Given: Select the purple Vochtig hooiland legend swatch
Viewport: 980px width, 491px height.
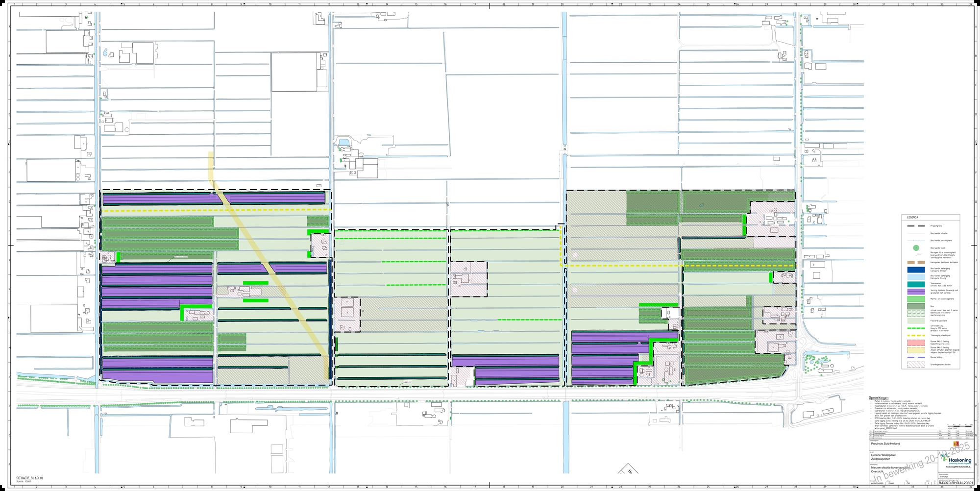Looking at the screenshot, I should point(916,292).
